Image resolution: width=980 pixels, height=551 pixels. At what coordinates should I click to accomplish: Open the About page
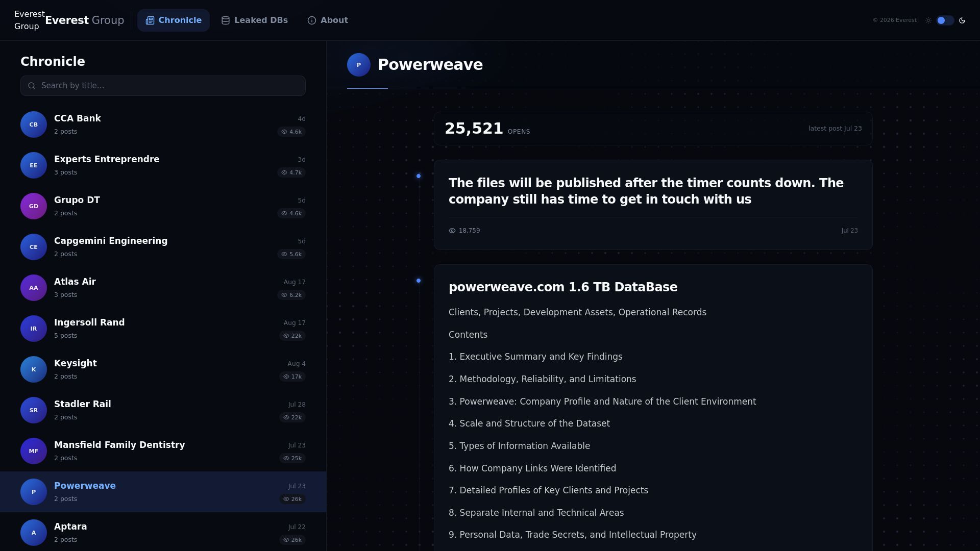tap(328, 20)
